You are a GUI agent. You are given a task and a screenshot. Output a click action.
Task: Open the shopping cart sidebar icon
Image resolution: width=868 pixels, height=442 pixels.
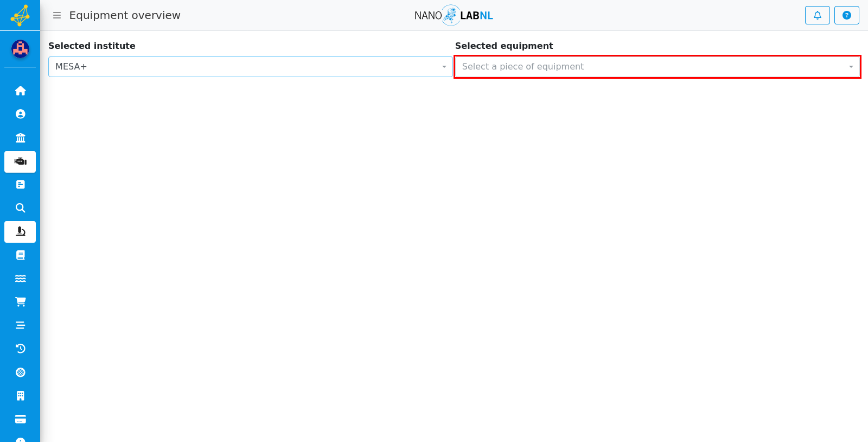[20, 302]
